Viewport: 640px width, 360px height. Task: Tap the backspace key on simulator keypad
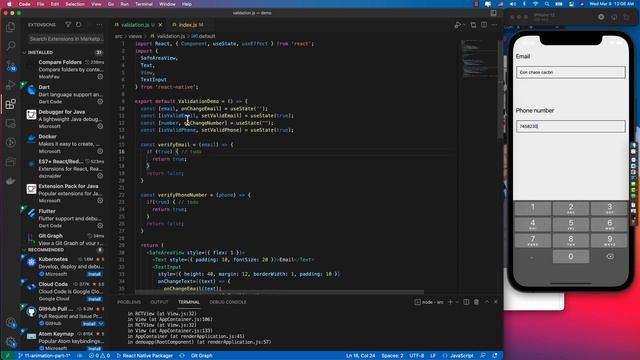610,256
